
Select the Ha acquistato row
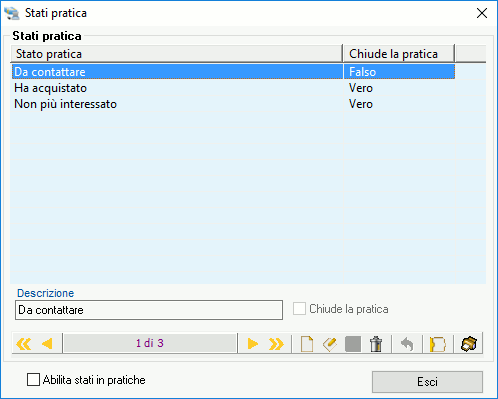(233, 88)
